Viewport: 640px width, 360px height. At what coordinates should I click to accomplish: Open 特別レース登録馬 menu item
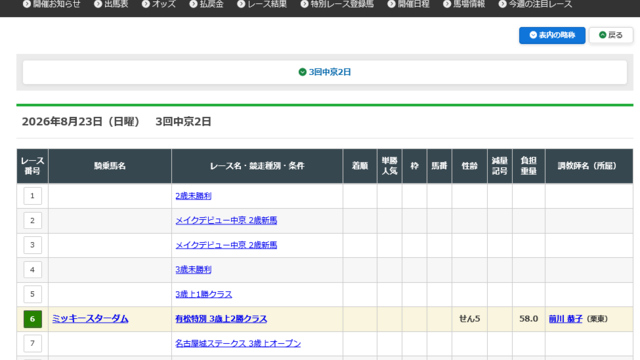[337, 4]
